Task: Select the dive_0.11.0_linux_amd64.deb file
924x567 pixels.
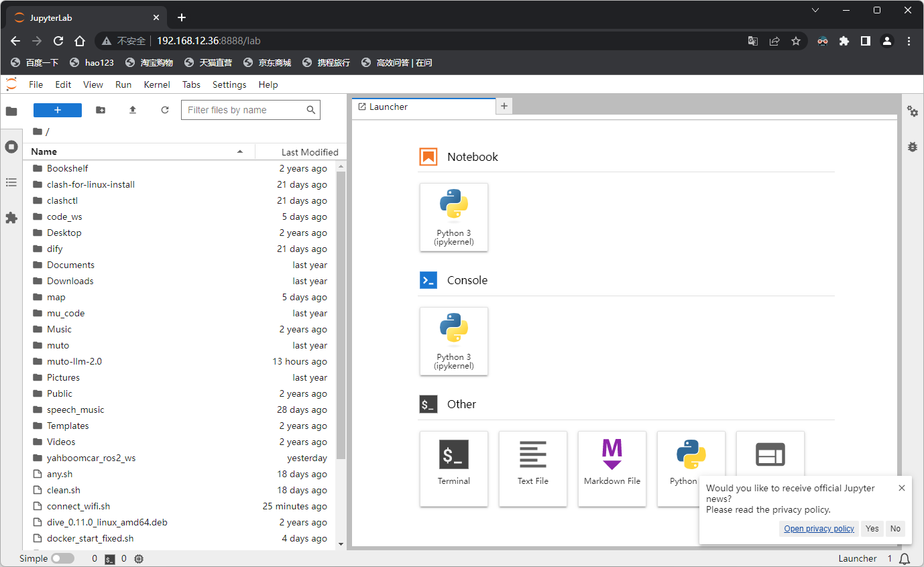Action: click(x=180, y=522)
